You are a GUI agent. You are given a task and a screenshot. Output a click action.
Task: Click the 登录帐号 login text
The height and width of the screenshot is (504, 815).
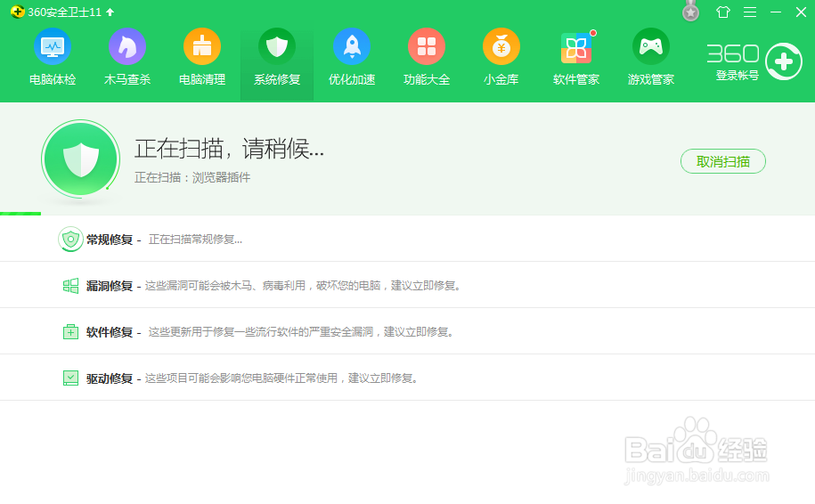(x=737, y=76)
